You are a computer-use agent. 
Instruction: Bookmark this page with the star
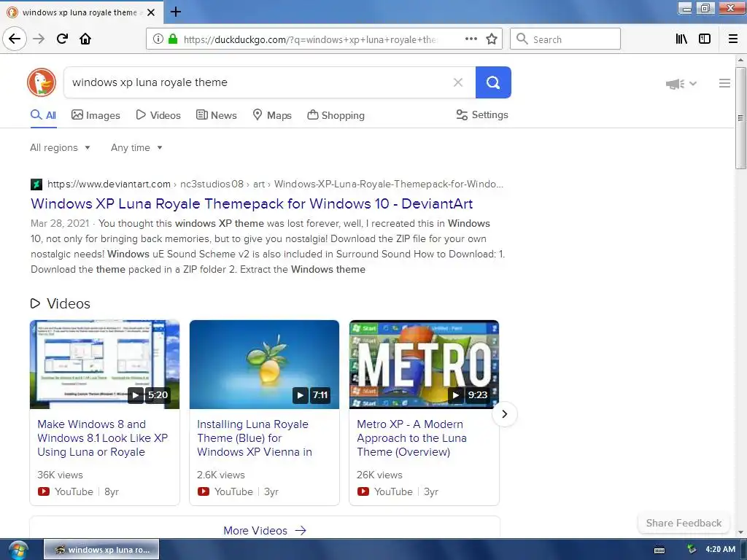492,39
